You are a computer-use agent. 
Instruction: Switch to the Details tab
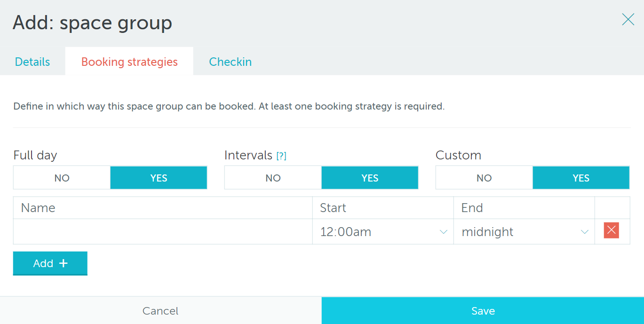(32, 62)
